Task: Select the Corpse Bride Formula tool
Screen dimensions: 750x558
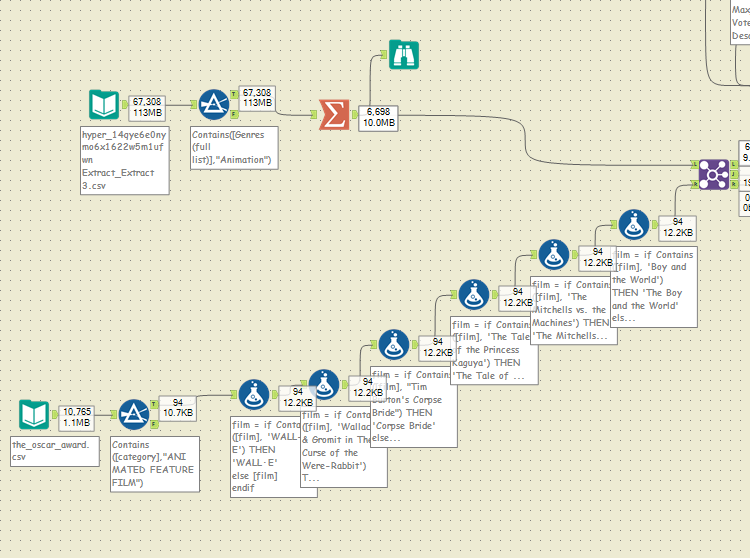Action: pos(393,344)
